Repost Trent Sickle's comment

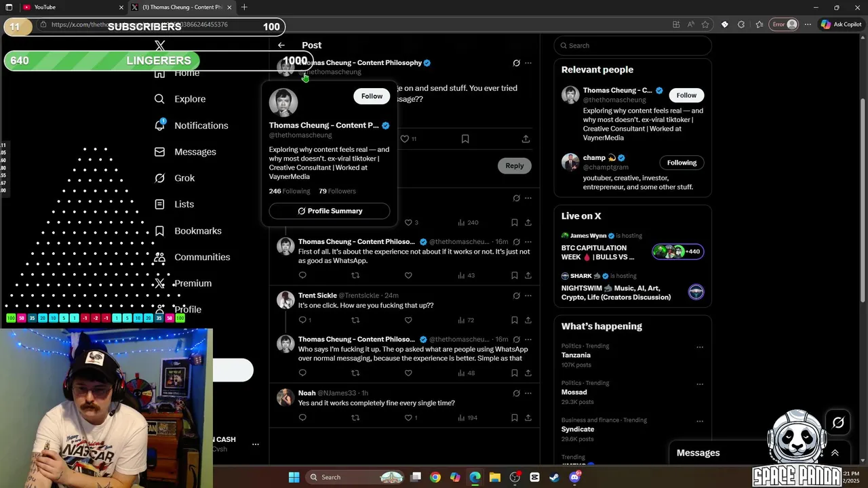click(x=355, y=320)
